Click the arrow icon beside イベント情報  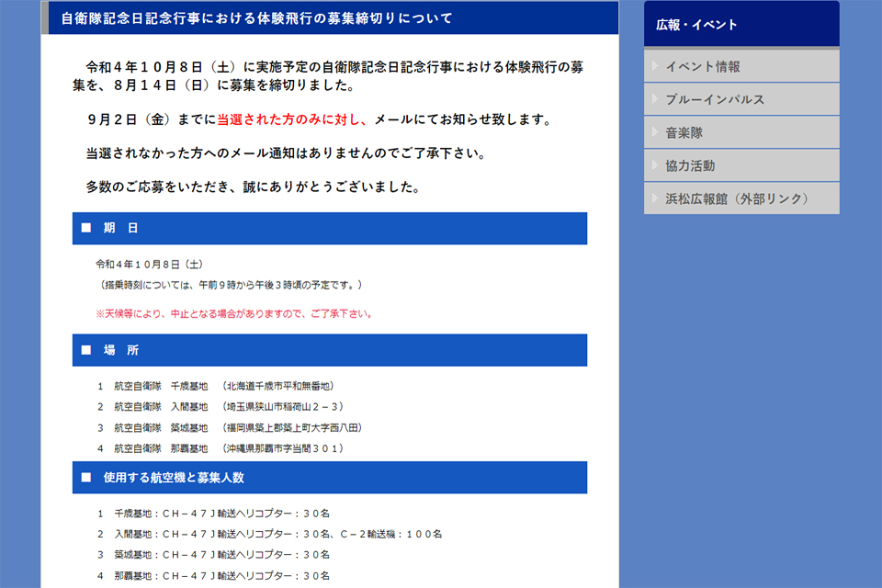click(655, 66)
